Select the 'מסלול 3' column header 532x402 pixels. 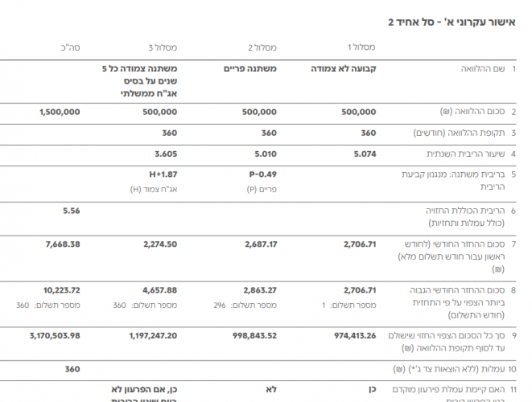pyautogui.click(x=162, y=48)
